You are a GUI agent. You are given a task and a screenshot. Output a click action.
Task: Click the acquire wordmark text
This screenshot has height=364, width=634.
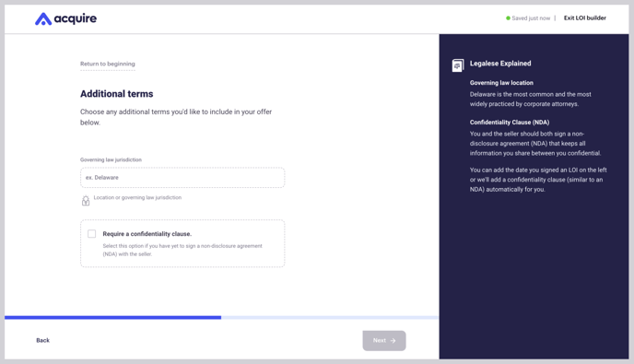(x=76, y=18)
